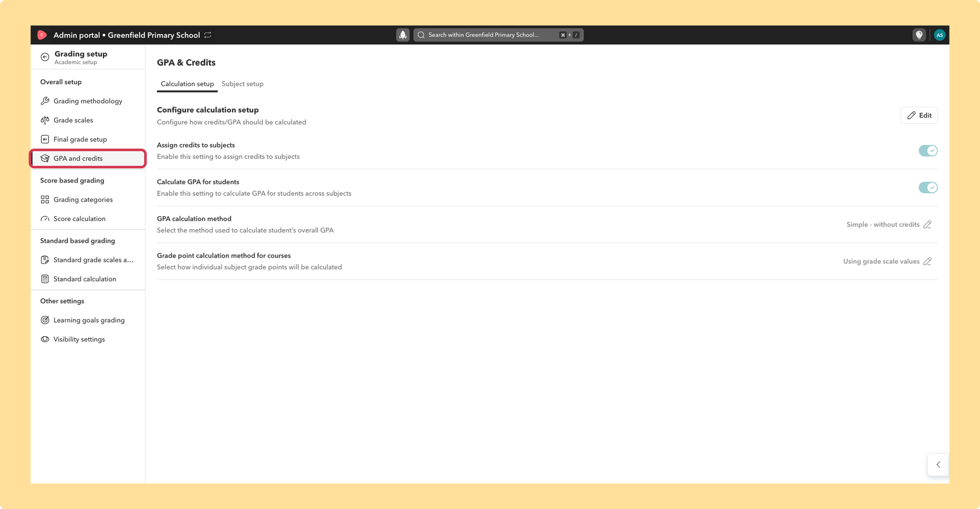Open Visibility settings in sidebar

pyautogui.click(x=88, y=339)
